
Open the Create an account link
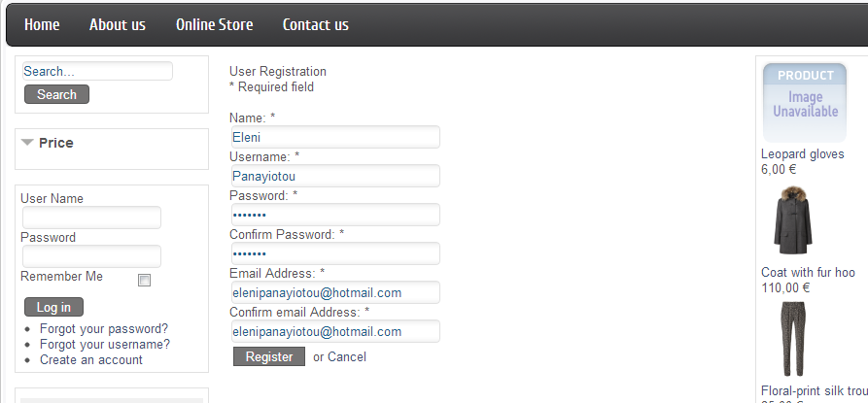click(x=90, y=360)
